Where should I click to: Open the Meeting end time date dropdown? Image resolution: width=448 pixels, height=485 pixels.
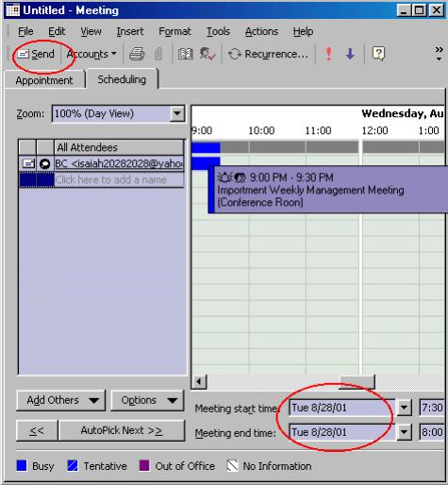point(404,432)
